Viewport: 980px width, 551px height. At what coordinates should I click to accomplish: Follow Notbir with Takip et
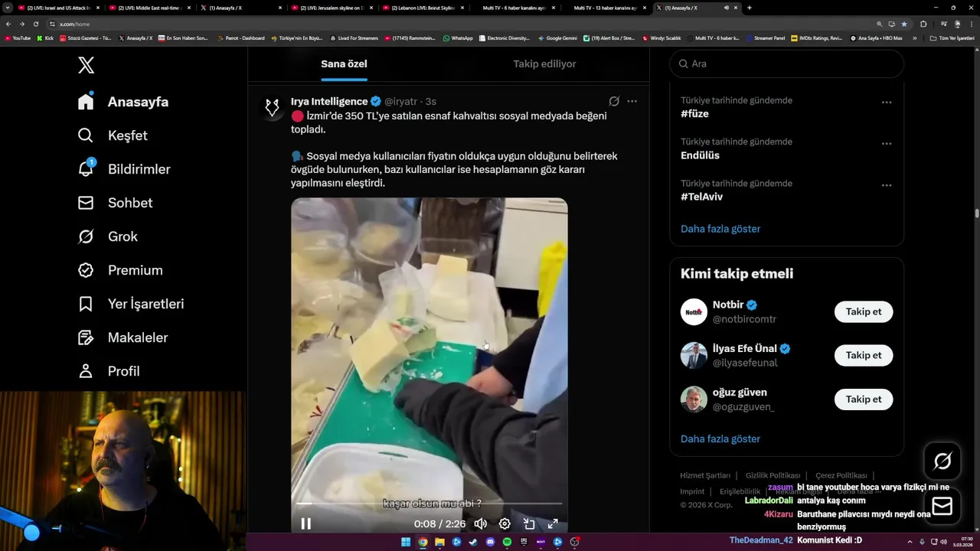[x=864, y=311]
